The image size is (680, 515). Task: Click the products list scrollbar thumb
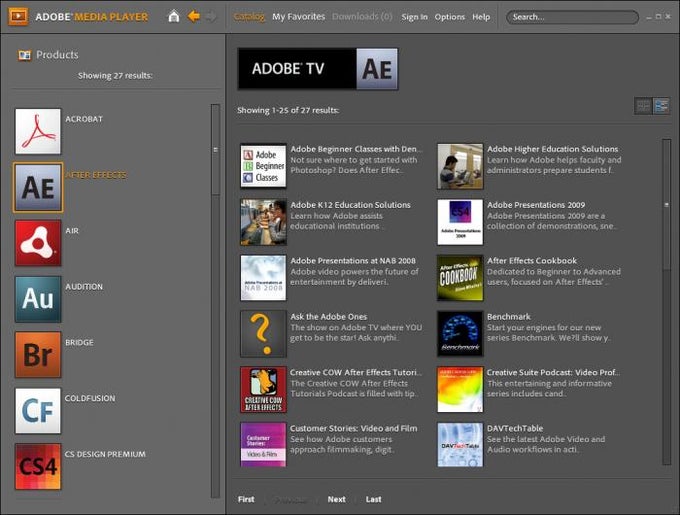click(216, 150)
